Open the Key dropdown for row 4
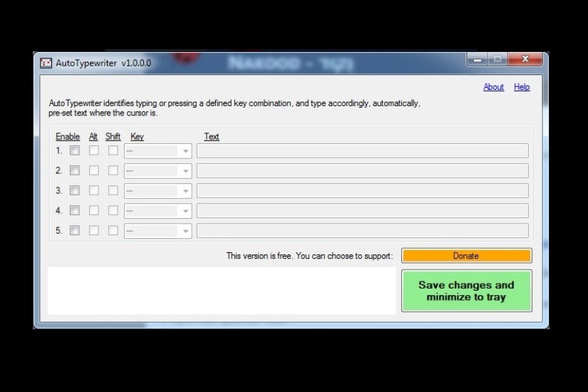 (x=158, y=211)
